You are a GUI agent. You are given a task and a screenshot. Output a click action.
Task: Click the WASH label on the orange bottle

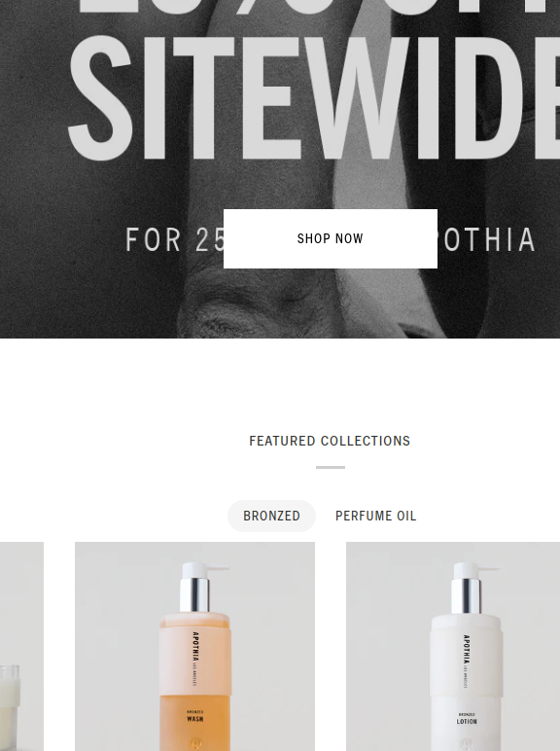point(195,719)
